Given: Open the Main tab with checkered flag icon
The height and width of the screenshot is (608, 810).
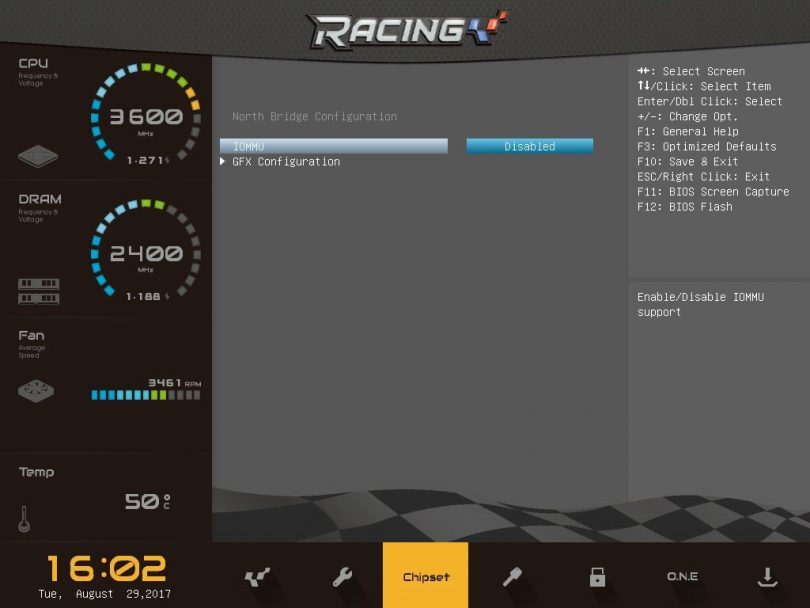Looking at the screenshot, I should point(257,577).
